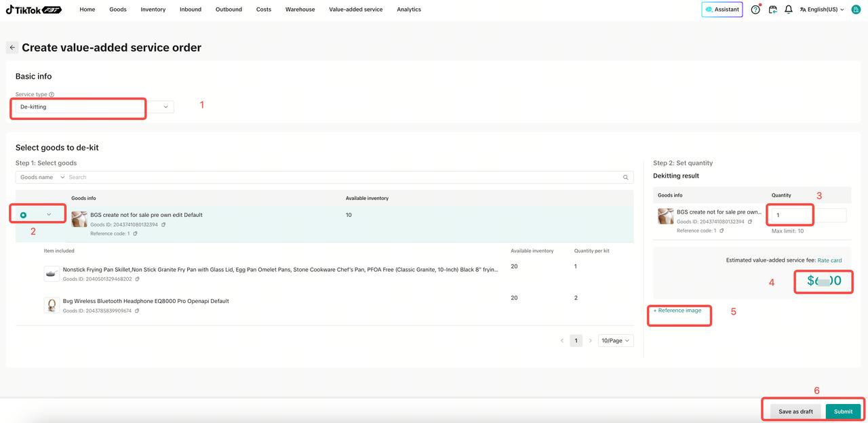
Task: Go to previous page arrow
Action: [561, 340]
